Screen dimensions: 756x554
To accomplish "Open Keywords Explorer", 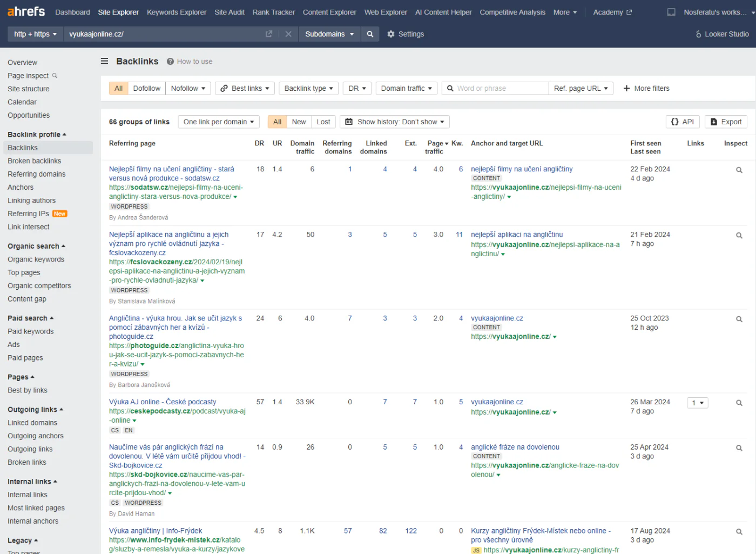I will click(x=177, y=12).
